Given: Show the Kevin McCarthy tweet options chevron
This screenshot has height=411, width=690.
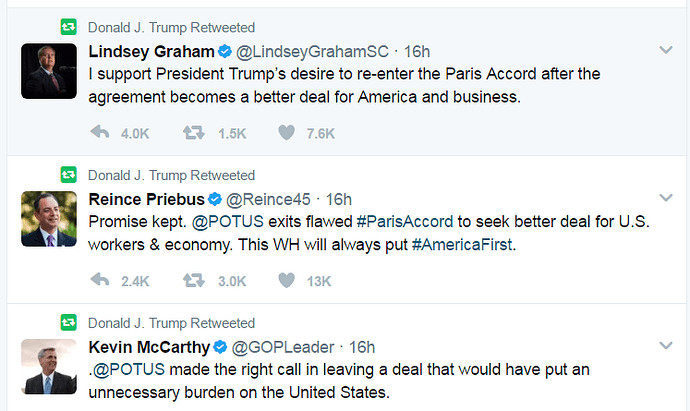Looking at the screenshot, I should (x=666, y=346).
